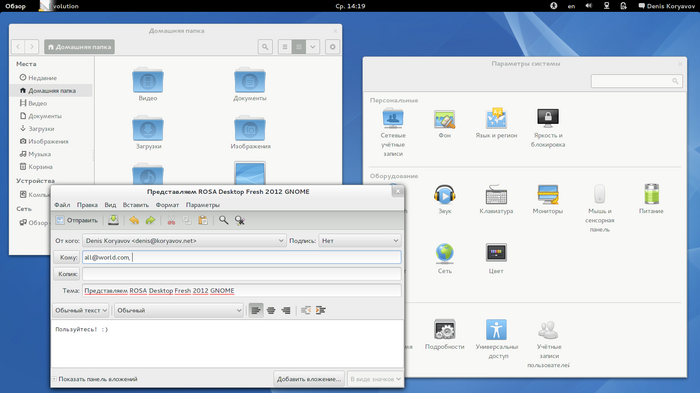700x393 pixels.
Task: Click the Отправить send button
Action: coord(77,220)
